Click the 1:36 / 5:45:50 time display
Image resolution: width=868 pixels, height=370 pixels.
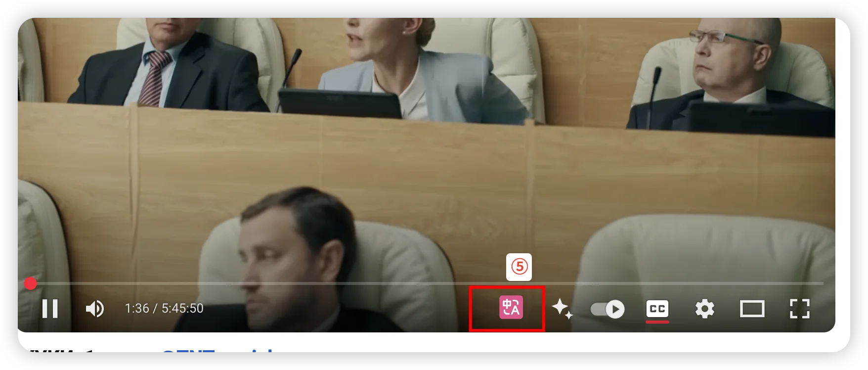[x=164, y=309]
